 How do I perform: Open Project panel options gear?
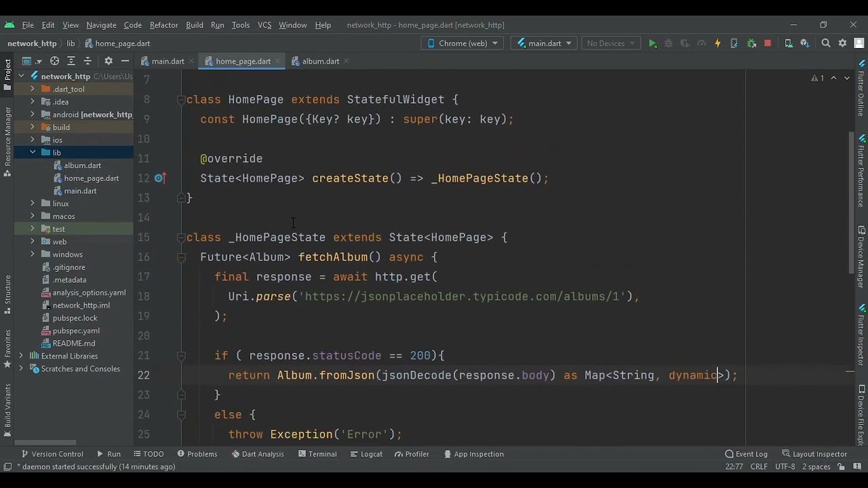[x=108, y=61]
